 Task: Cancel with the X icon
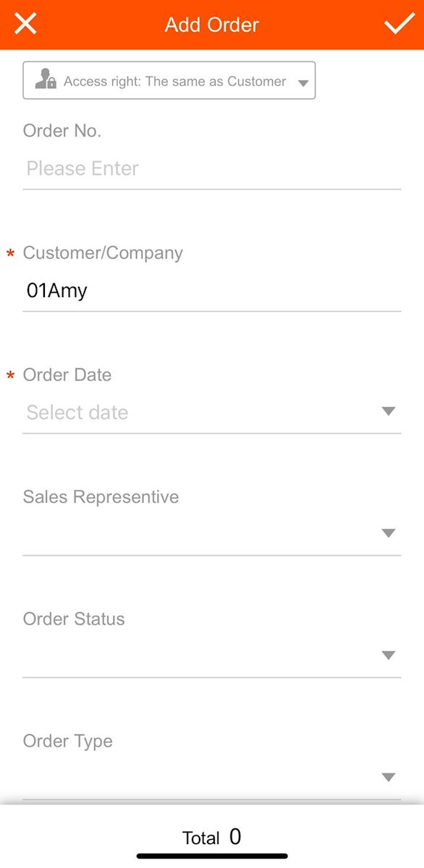pyautogui.click(x=25, y=24)
